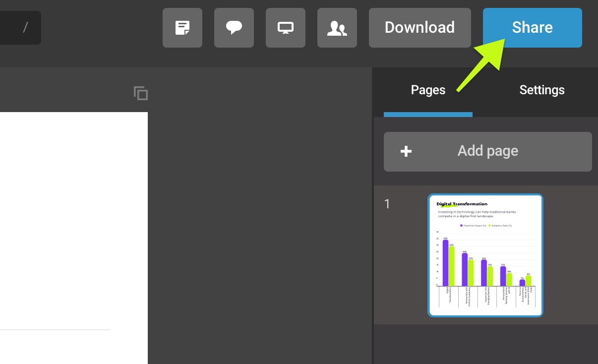Duplicate the page with the copy icon

coord(140,93)
